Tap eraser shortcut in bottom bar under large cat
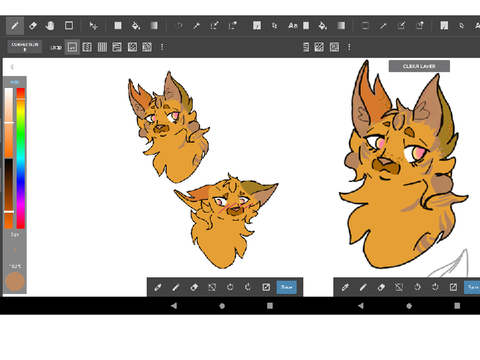Screen dimensions: 480x360 coord(381,287)
